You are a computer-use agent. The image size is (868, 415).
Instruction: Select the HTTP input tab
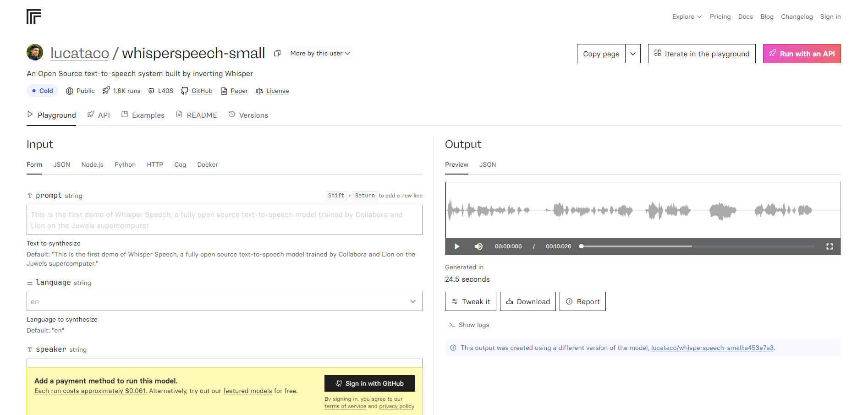[155, 164]
